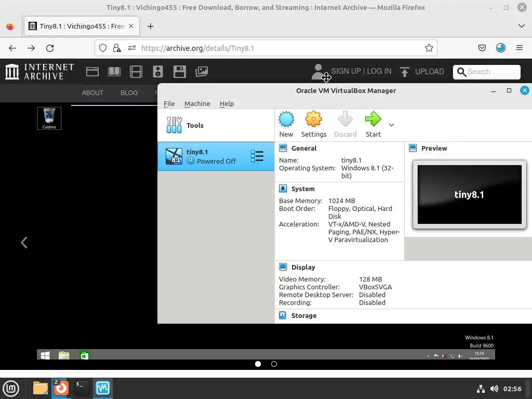532x399 pixels.
Task: Select Tools in VirtualBox sidebar
Action: tap(216, 125)
